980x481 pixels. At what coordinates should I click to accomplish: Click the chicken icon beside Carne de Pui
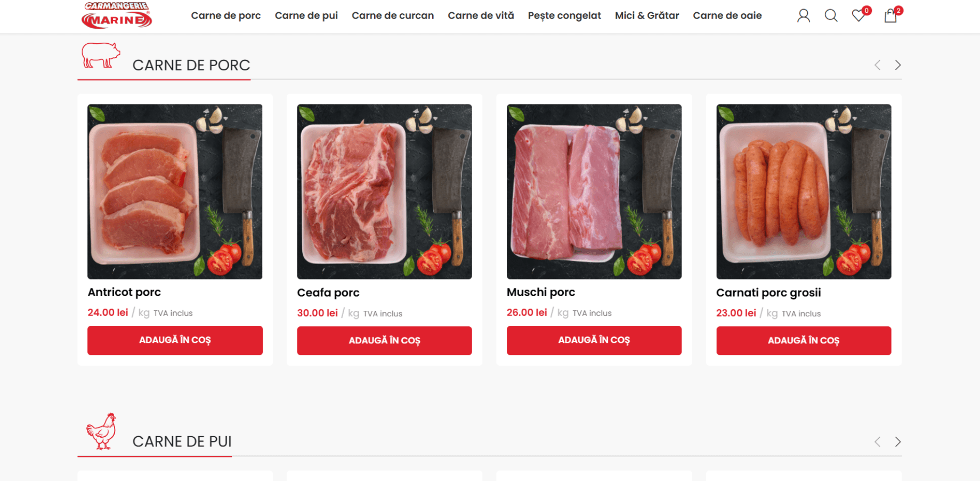(101, 431)
